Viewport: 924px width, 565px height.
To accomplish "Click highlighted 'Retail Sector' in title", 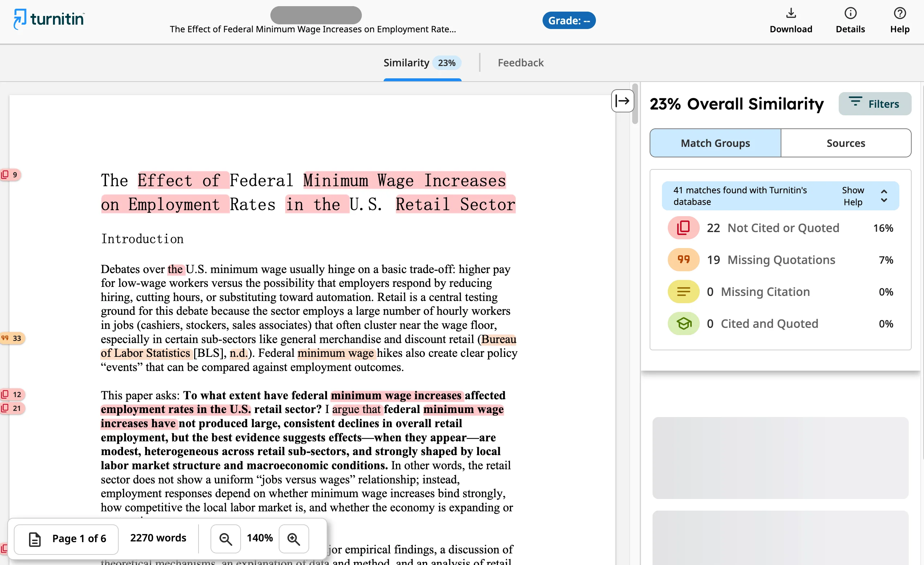I will click(455, 204).
